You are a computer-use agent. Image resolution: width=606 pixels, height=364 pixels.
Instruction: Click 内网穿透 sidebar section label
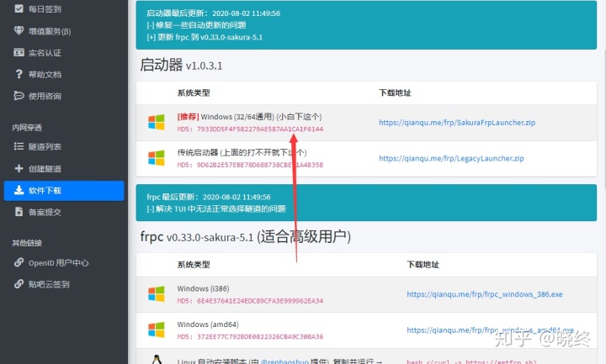click(27, 128)
